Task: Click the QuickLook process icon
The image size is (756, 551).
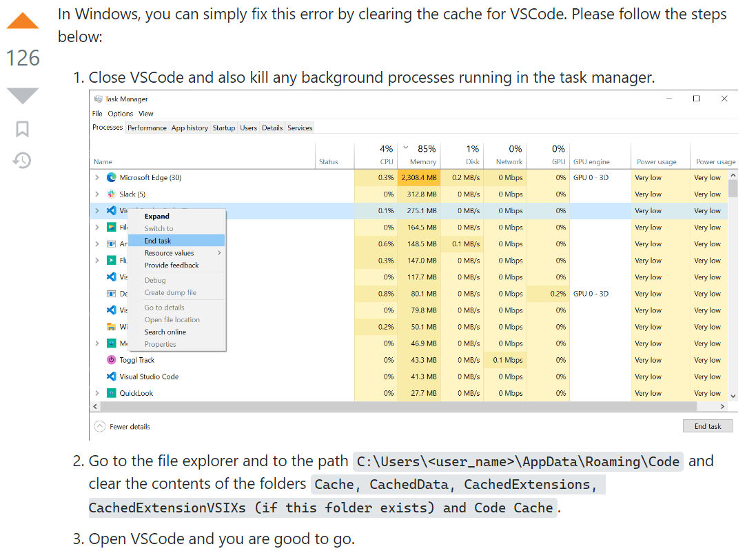Action: coord(111,393)
